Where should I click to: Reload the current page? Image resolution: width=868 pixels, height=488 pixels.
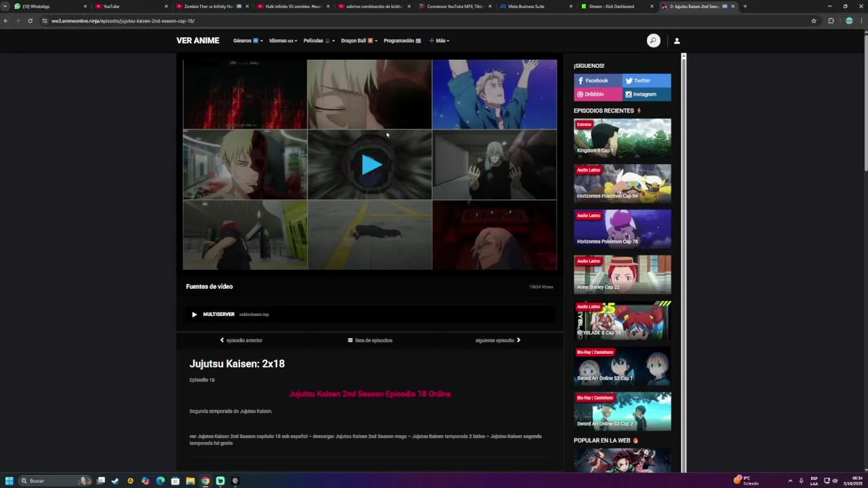[30, 21]
